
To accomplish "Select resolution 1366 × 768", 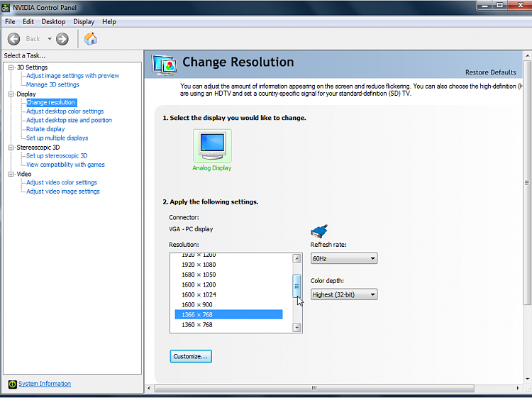I will (228, 315).
